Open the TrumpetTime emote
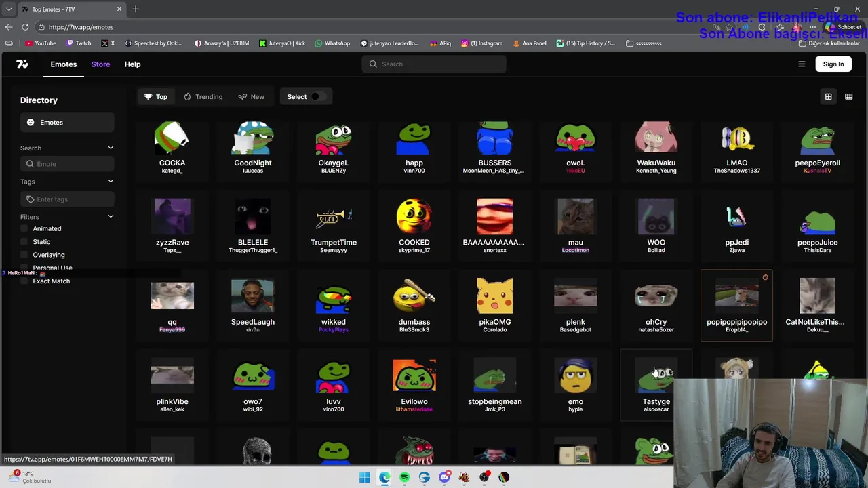The width and height of the screenshot is (868, 488). point(334,226)
